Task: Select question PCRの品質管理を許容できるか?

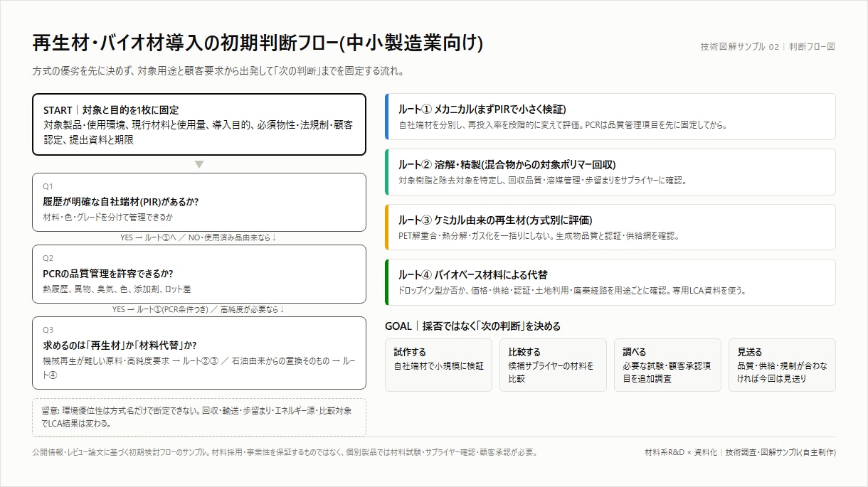Action: click(x=108, y=273)
